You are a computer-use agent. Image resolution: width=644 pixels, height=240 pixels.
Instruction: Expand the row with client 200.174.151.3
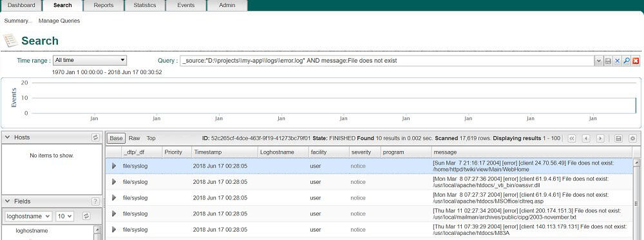click(114, 214)
